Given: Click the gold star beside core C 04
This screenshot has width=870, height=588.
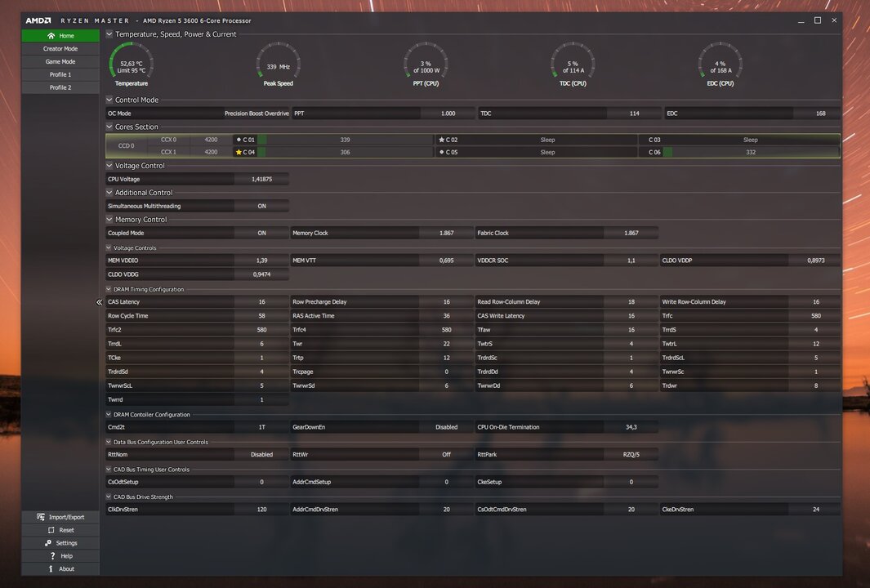Looking at the screenshot, I should tap(239, 152).
